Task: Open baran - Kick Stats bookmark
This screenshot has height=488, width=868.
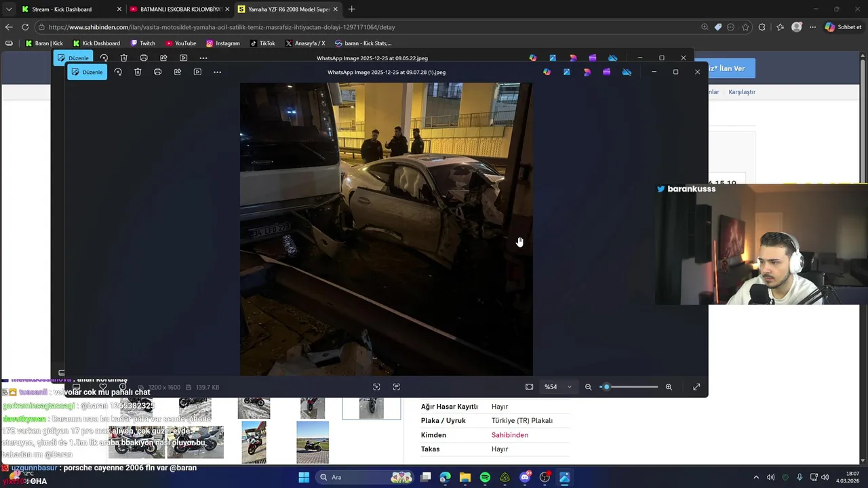Action: (x=363, y=43)
